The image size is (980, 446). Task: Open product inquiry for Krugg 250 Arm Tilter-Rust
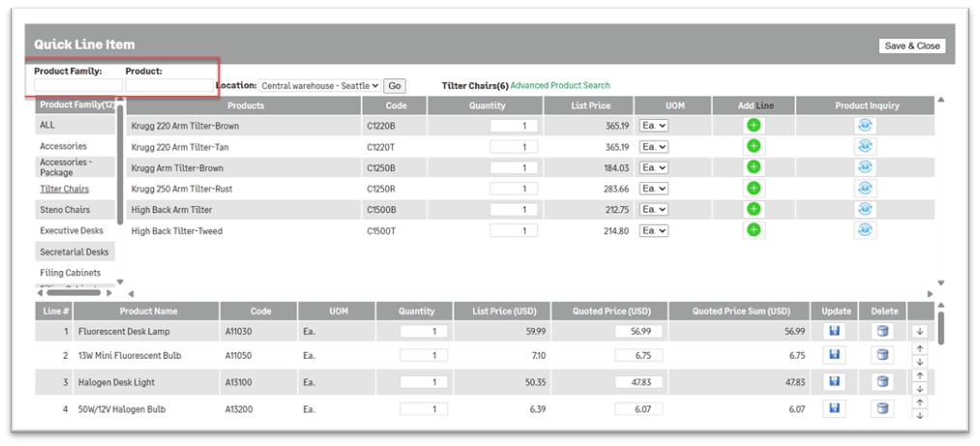click(x=865, y=189)
